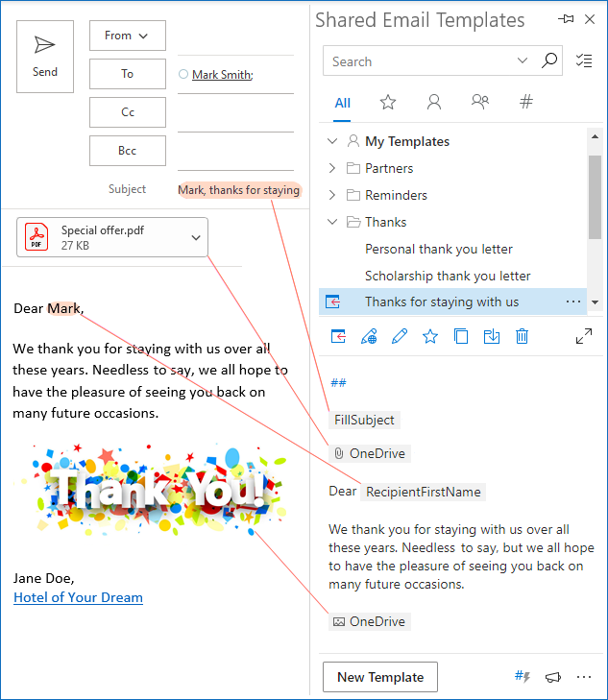This screenshot has width=608, height=700.
Task: Open the From dropdown
Action: tap(128, 36)
